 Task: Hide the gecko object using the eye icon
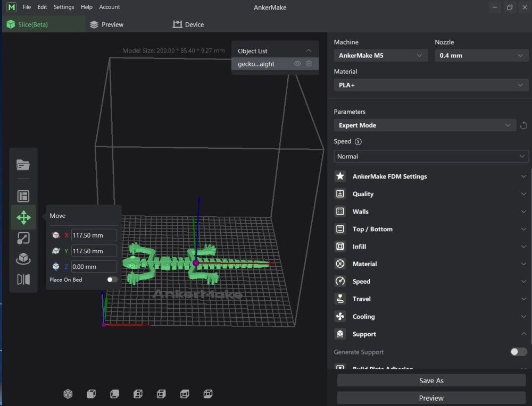(x=297, y=63)
